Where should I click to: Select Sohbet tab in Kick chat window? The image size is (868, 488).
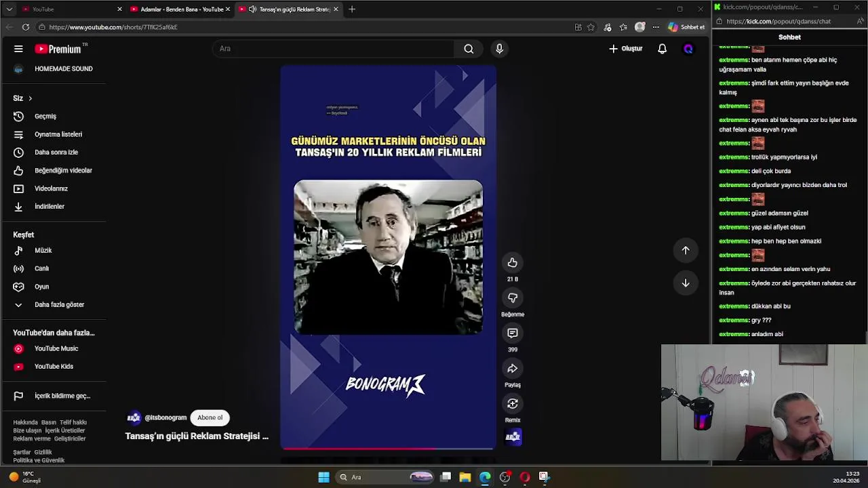pyautogui.click(x=789, y=37)
